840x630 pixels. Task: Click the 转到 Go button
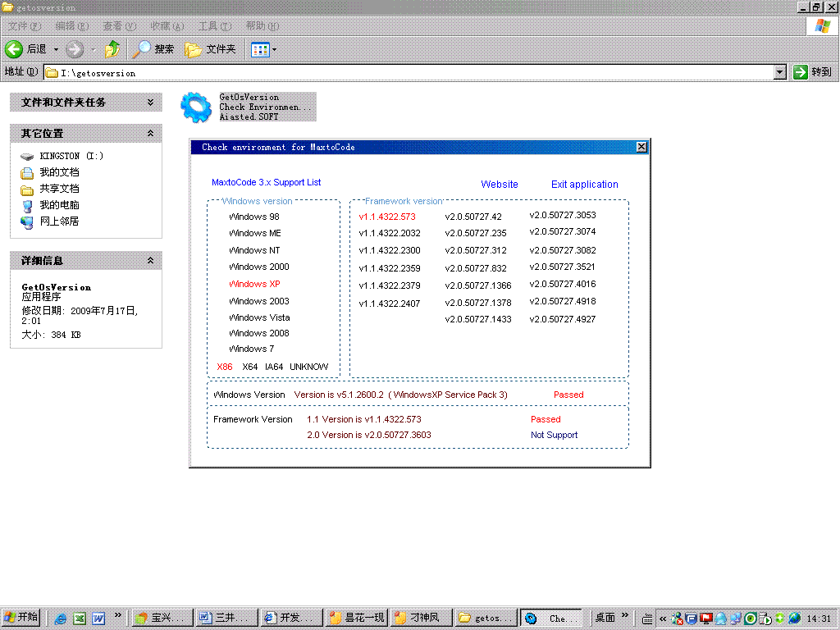[813, 72]
